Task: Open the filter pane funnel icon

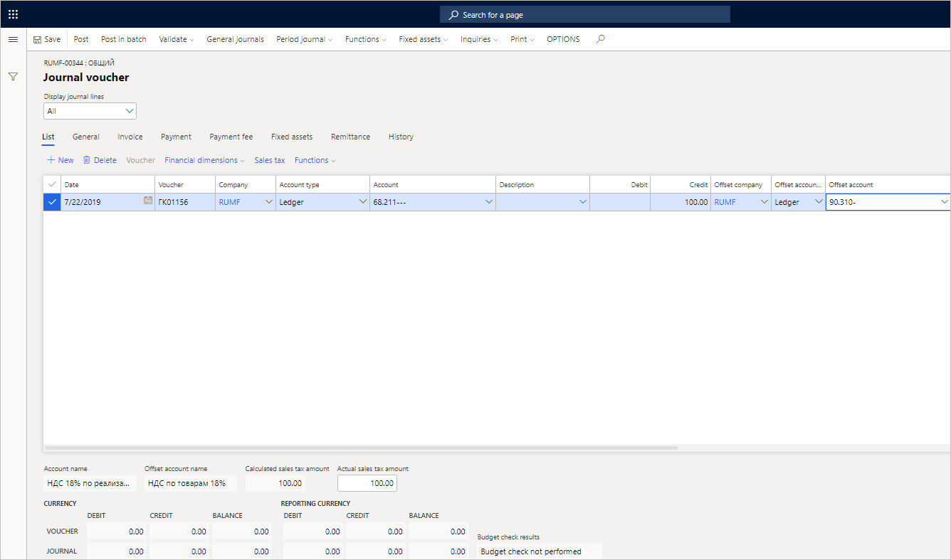Action: click(x=13, y=76)
